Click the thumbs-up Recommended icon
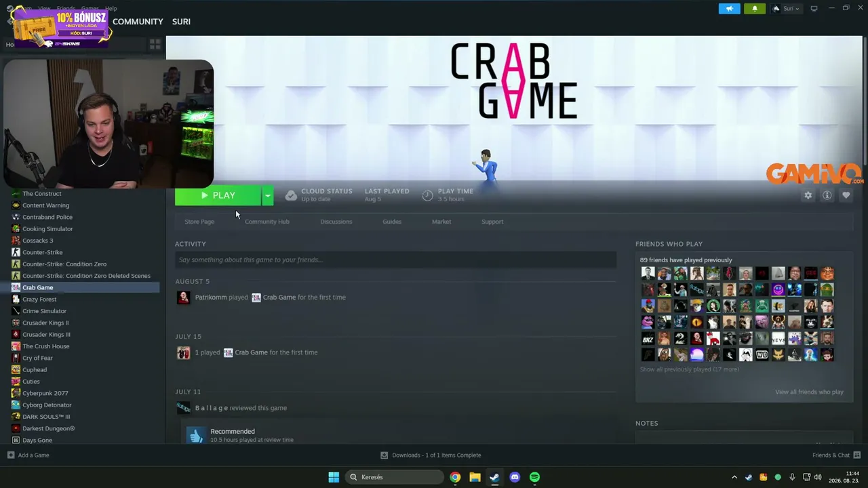The image size is (868, 488). pyautogui.click(x=196, y=435)
